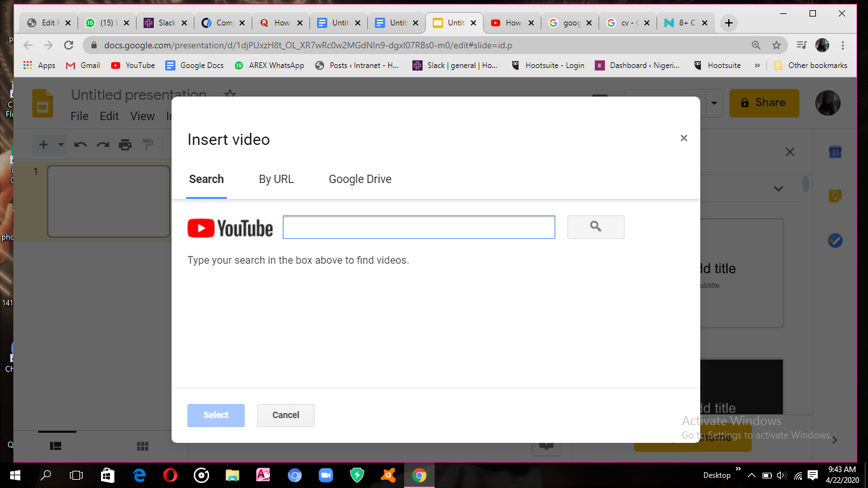Select slide 1 thumbnail in filmstrip
The image size is (868, 488).
(109, 201)
